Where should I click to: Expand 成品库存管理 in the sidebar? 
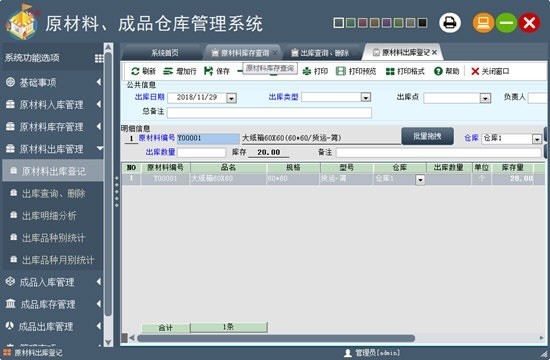53,304
